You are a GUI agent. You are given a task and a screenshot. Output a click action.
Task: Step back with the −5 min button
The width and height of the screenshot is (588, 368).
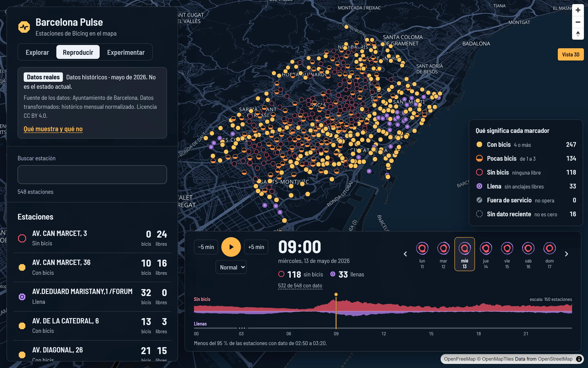click(x=206, y=247)
